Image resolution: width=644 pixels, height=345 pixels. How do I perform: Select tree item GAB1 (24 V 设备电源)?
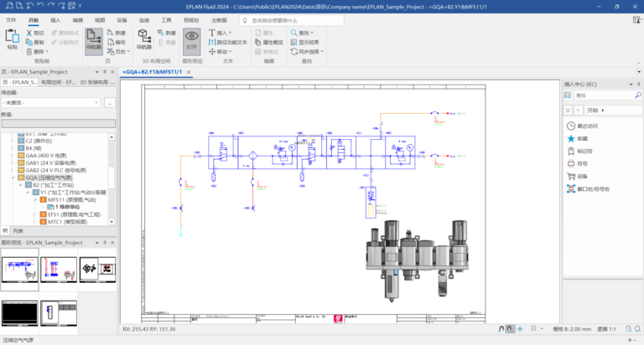pos(50,162)
